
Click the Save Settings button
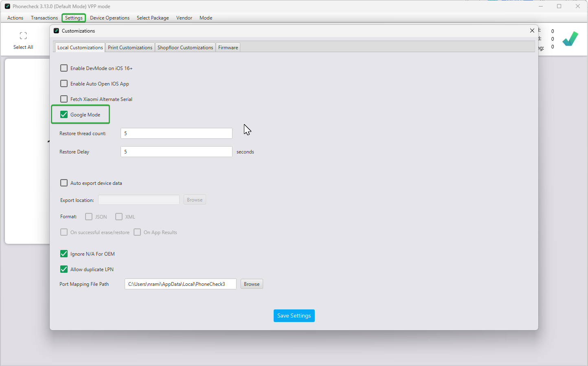(294, 316)
